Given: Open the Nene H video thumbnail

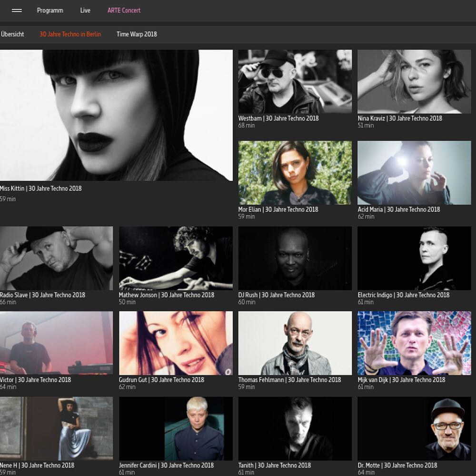Looking at the screenshot, I should pyautogui.click(x=57, y=429).
